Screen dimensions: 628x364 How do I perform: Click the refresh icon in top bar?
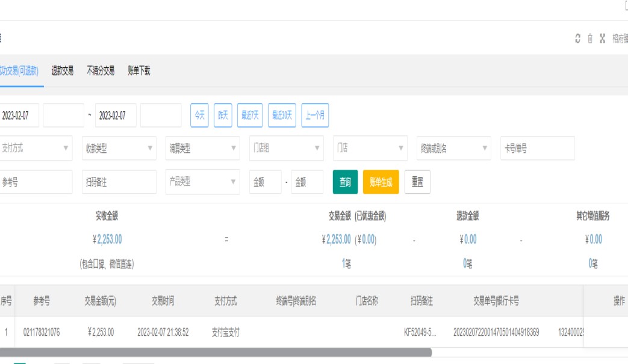(578, 39)
